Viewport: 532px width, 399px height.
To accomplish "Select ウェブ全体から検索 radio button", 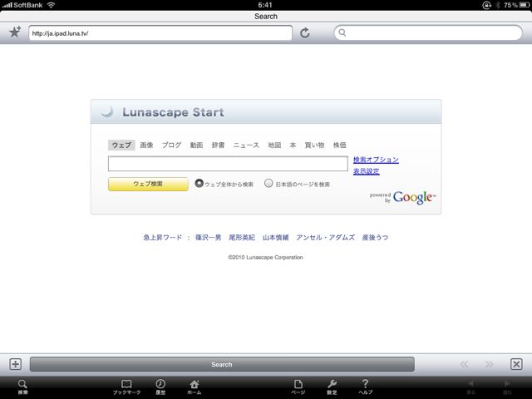I will click(199, 184).
